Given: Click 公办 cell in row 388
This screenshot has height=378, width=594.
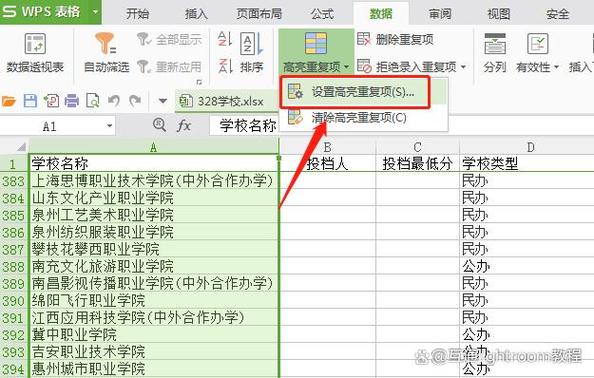Looking at the screenshot, I should pos(527,266).
